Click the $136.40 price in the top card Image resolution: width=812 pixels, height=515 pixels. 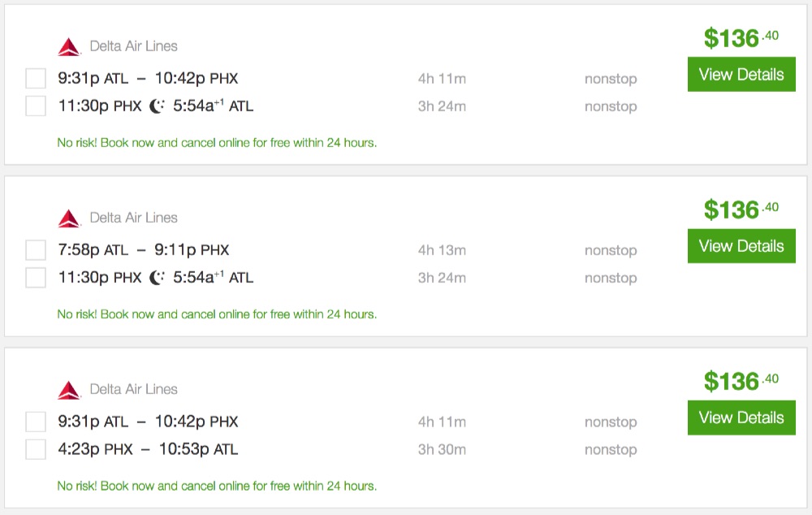(741, 37)
